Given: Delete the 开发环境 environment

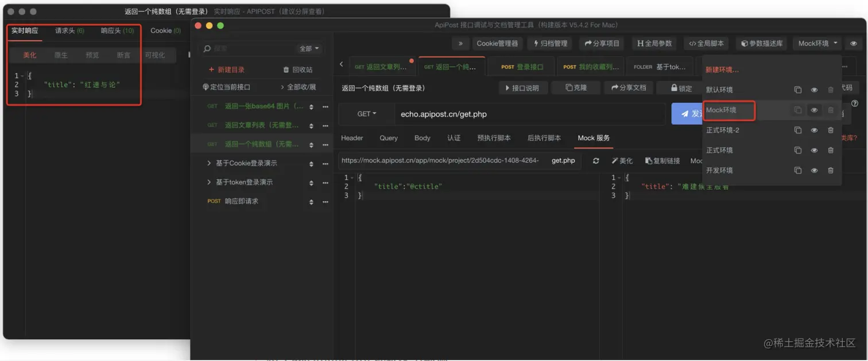Looking at the screenshot, I should click(x=830, y=170).
